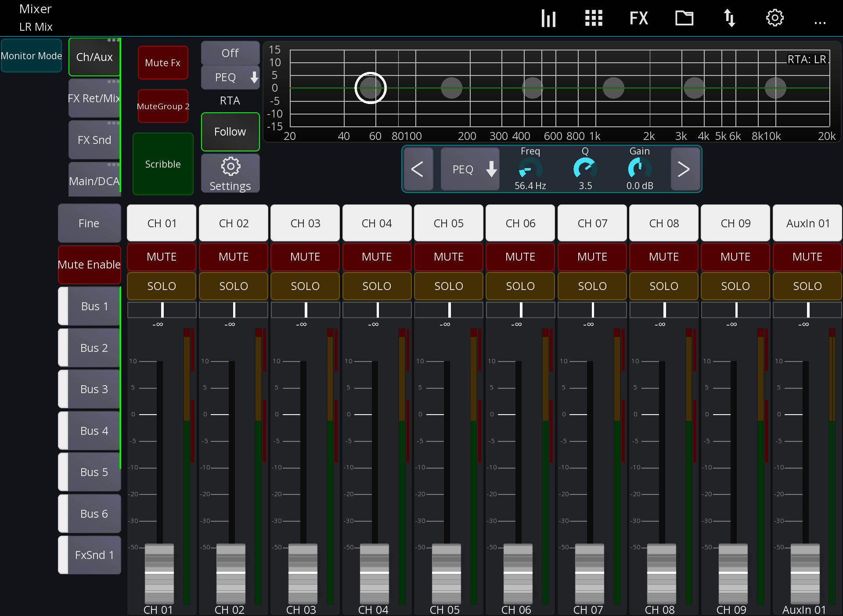843x616 pixels.
Task: Open the FX rack
Action: pyautogui.click(x=638, y=18)
